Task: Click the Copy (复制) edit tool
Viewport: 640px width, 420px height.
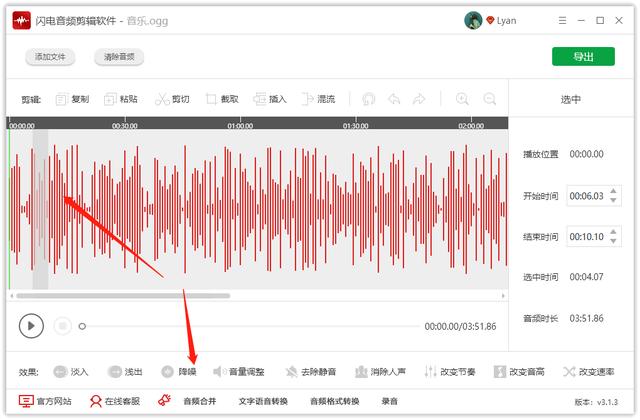Action: pyautogui.click(x=72, y=99)
